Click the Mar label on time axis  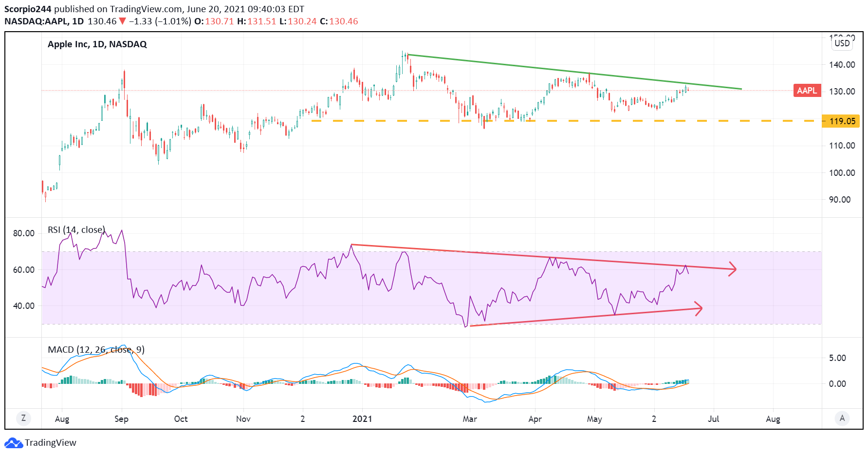click(470, 419)
